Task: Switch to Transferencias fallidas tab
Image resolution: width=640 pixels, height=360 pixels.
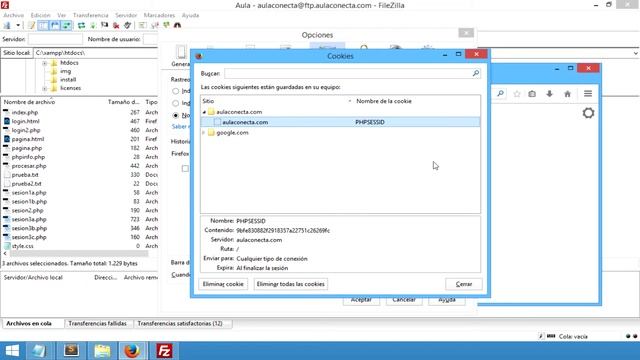Action: tap(98, 323)
